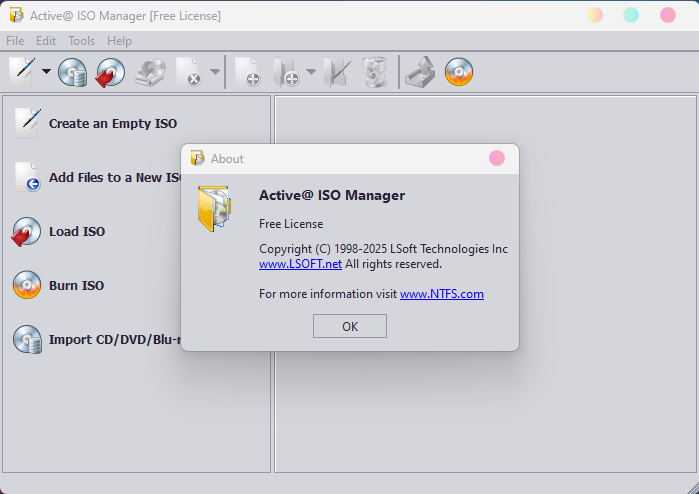
Task: Click the Active@ ISO Manager heading
Action: 332,195
